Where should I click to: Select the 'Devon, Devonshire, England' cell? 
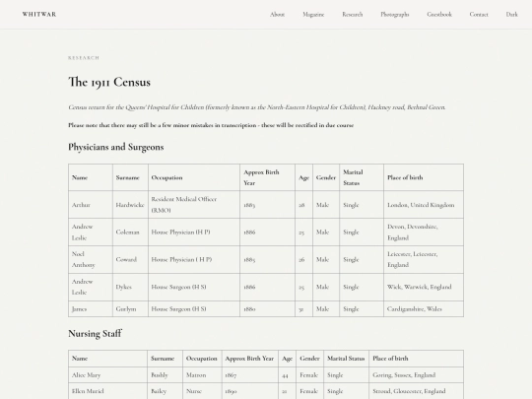point(424,233)
